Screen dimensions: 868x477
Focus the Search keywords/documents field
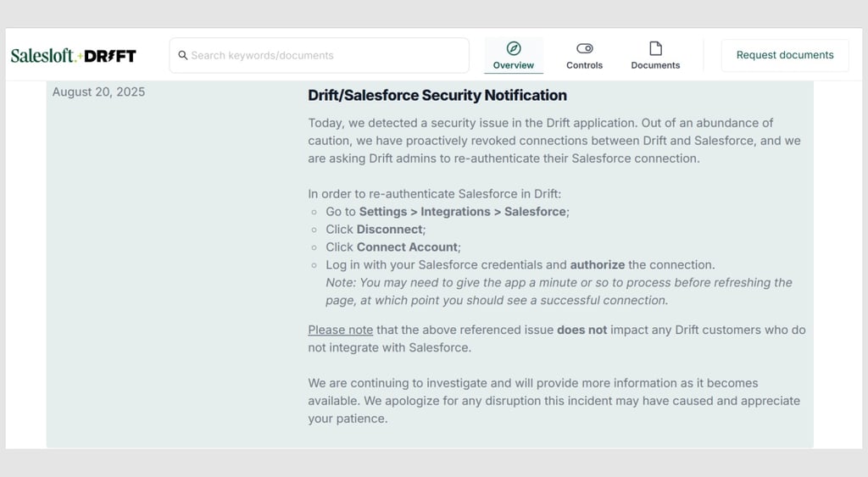319,55
